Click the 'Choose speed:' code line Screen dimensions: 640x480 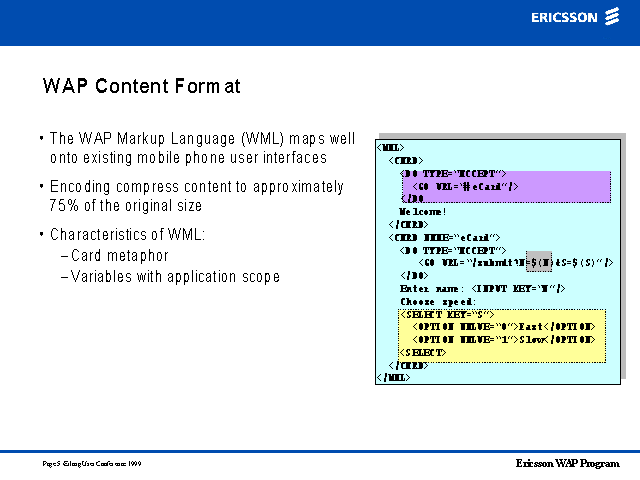click(x=438, y=302)
